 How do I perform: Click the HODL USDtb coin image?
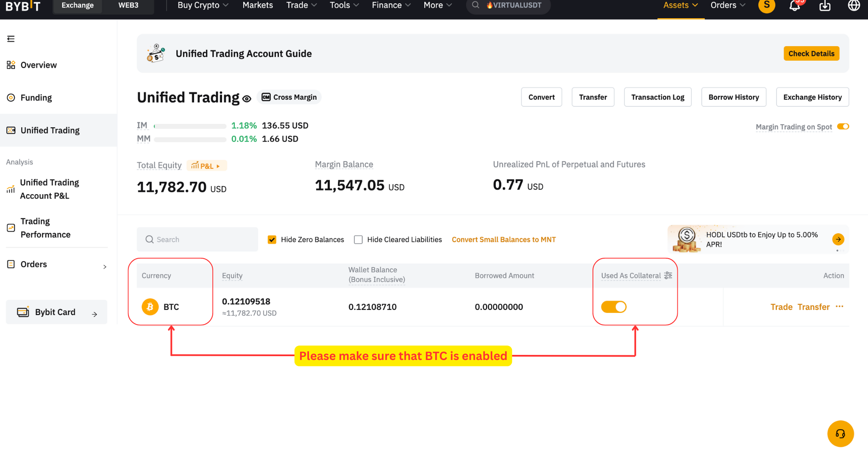(687, 239)
